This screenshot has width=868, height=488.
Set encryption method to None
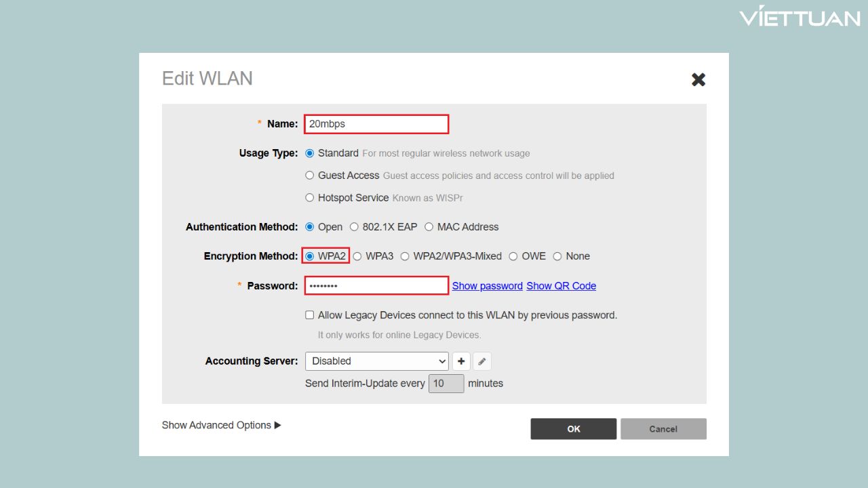(x=557, y=256)
